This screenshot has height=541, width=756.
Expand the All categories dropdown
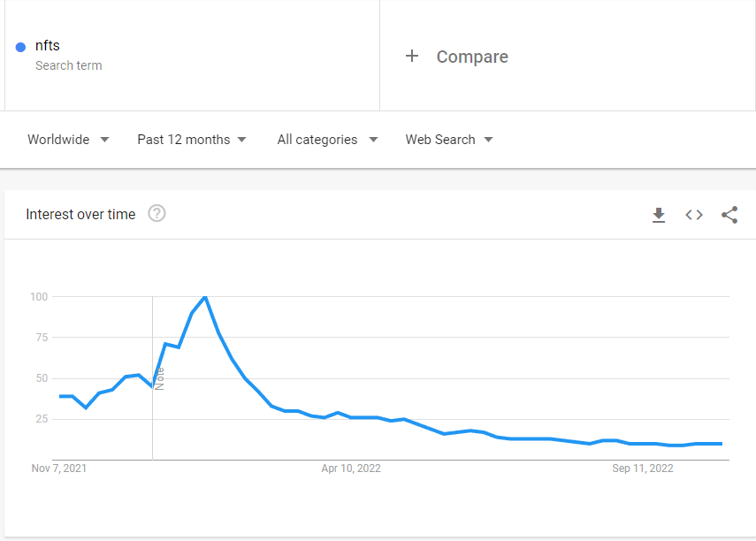(x=327, y=140)
